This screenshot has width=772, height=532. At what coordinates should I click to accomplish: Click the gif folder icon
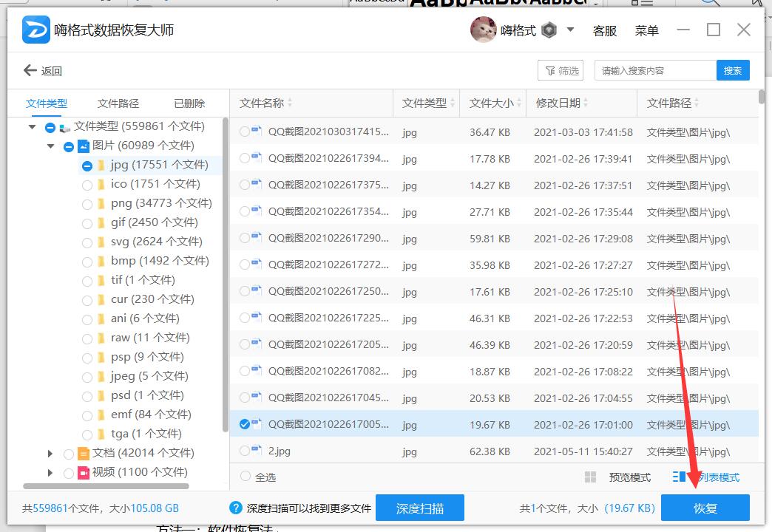click(101, 222)
